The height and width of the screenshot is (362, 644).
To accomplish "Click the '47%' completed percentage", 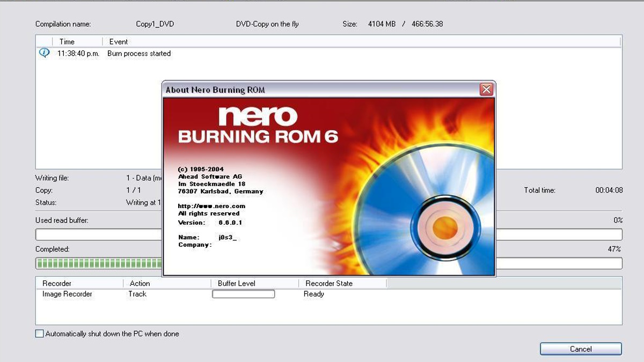I will click(614, 249).
